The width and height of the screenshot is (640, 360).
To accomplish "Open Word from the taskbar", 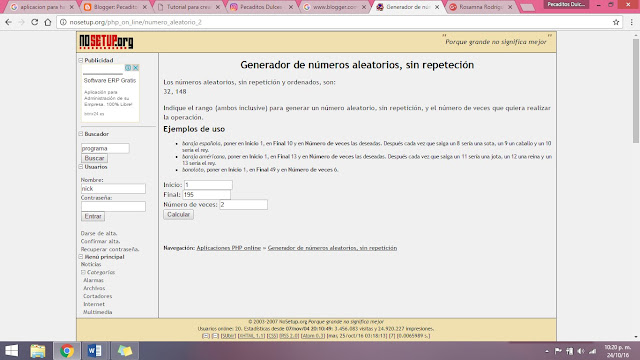I will (95, 351).
